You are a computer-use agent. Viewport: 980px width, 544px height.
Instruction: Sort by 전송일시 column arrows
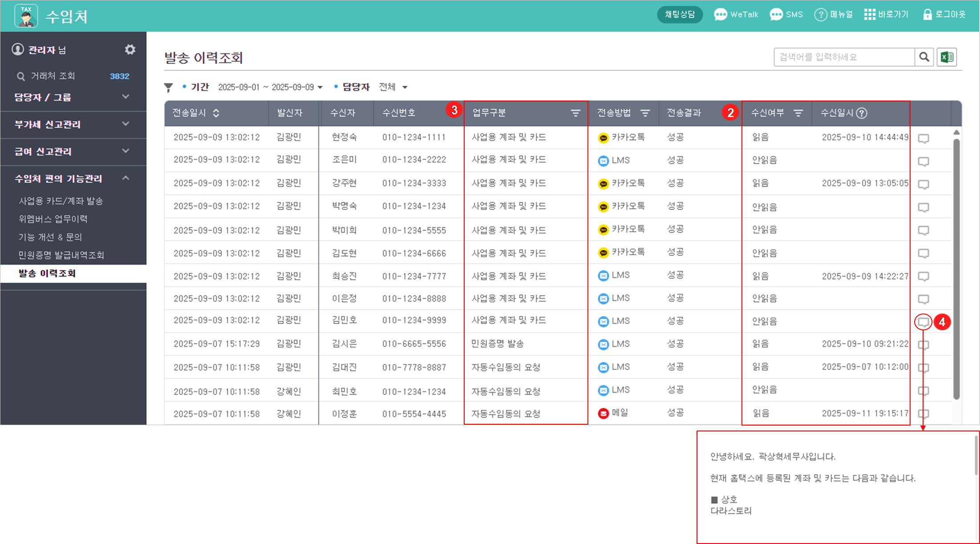pos(216,113)
